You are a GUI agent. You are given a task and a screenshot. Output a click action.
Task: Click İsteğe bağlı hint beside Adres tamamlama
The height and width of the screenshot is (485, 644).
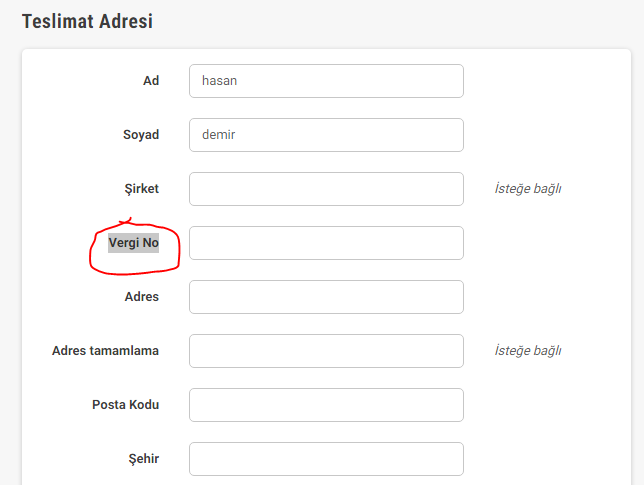(527, 351)
